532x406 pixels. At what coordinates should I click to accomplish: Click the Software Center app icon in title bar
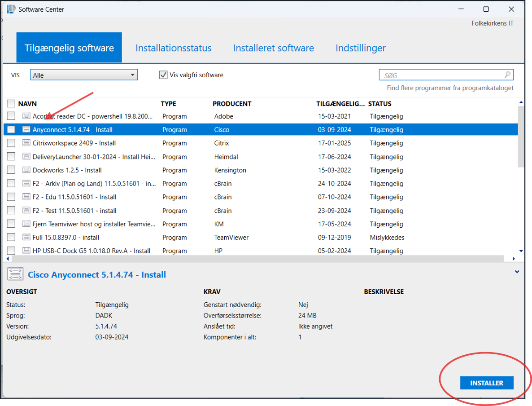pos(11,9)
